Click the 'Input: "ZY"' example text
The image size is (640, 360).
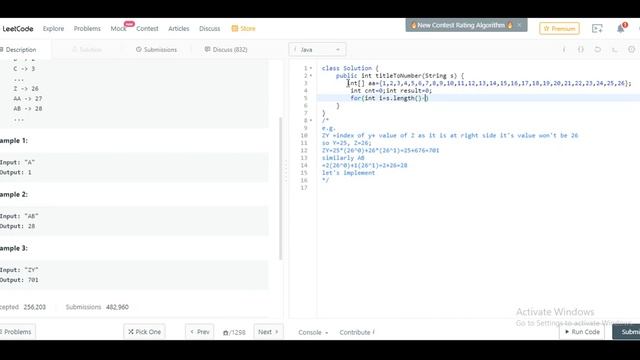click(19, 270)
